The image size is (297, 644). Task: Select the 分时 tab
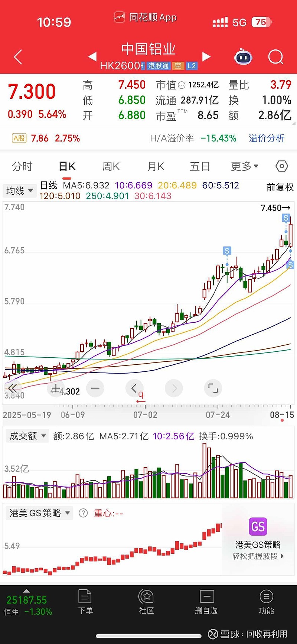[22, 166]
